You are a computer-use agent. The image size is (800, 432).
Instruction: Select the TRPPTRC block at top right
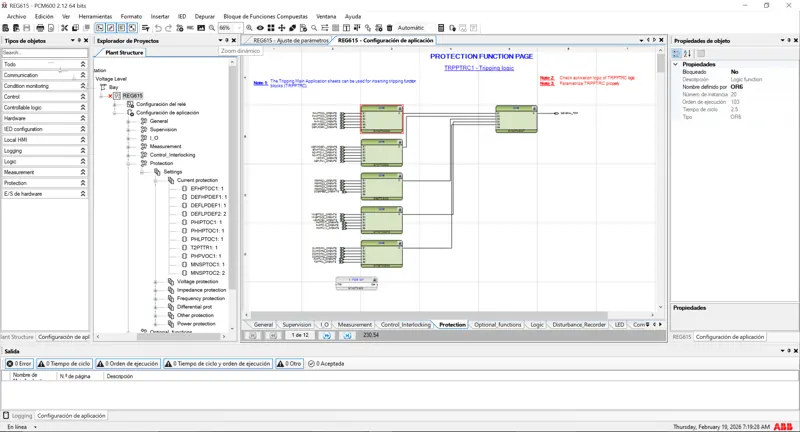516,119
